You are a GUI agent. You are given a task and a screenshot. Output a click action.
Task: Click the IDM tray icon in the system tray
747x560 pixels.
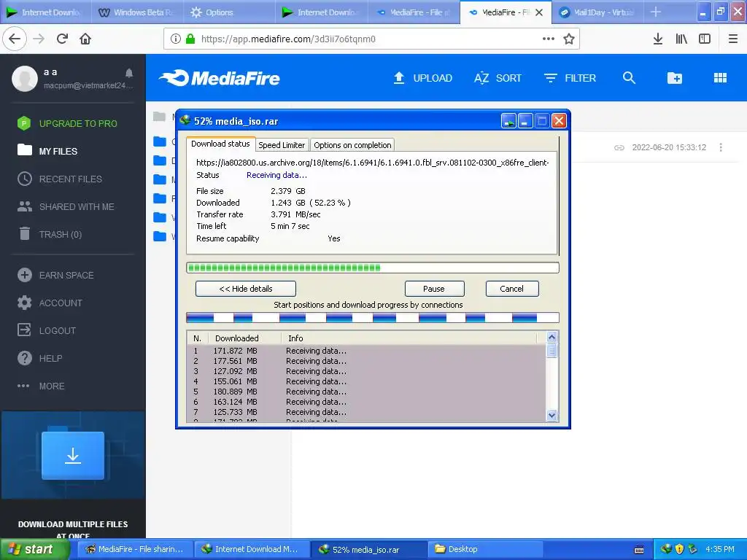(x=666, y=549)
